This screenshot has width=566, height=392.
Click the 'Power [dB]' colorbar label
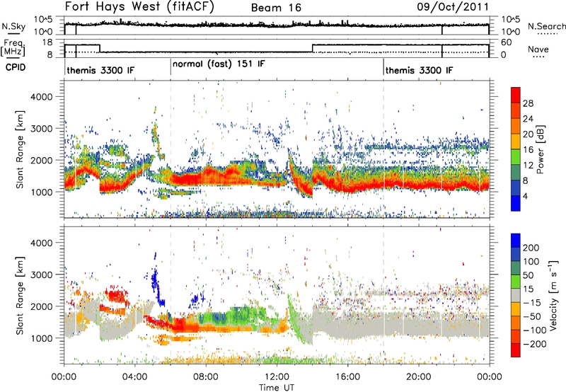click(x=540, y=149)
